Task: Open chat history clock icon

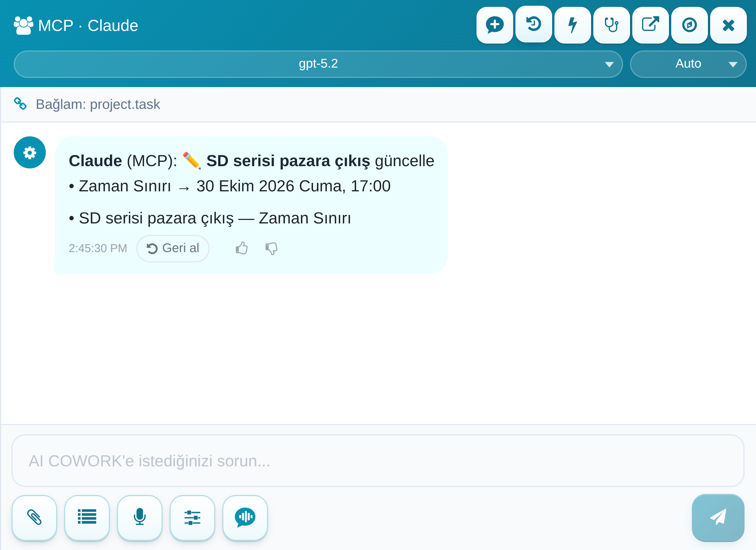Action: point(533,24)
